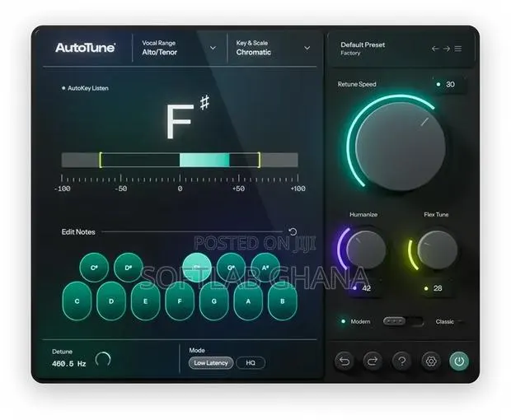This screenshot has width=511, height=420.
Task: Toggle the E note key
Action: 145,301
